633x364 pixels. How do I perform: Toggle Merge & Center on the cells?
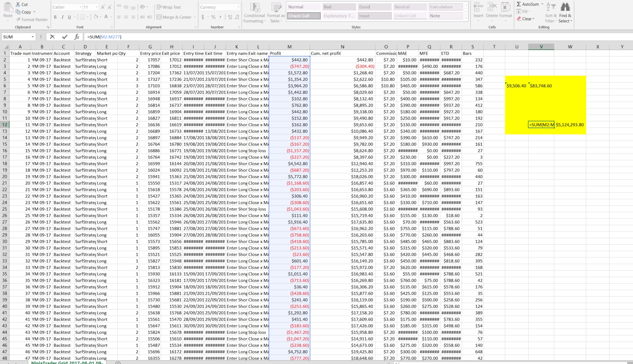(x=174, y=17)
